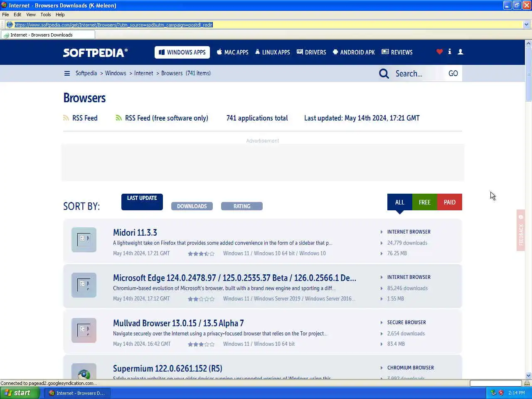Click the padlock icon in status bar

click(527, 383)
